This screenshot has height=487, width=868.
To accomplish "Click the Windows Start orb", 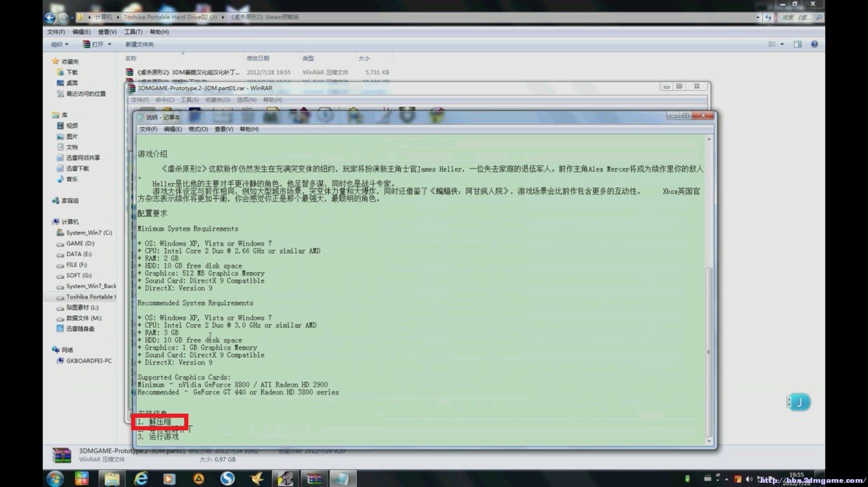I will [x=55, y=479].
